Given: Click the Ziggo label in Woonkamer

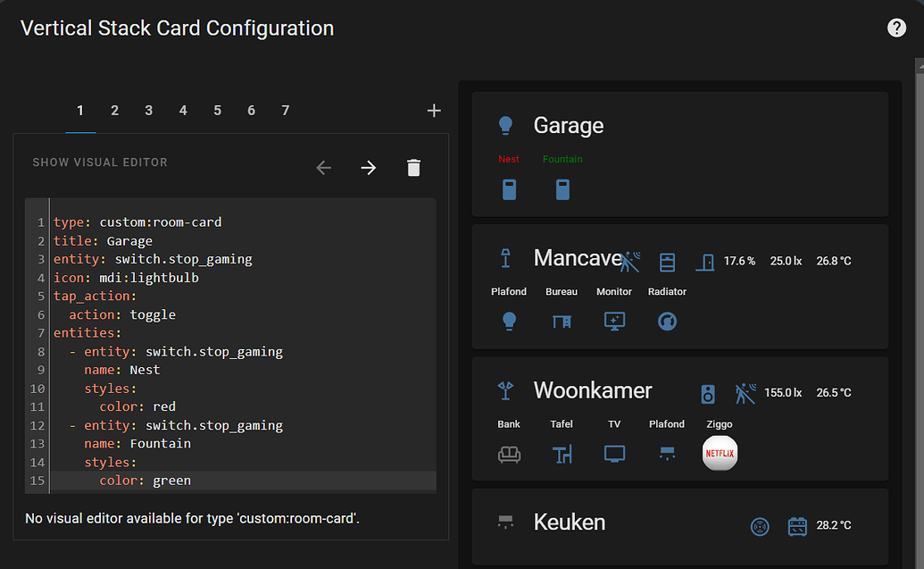Looking at the screenshot, I should coord(720,424).
